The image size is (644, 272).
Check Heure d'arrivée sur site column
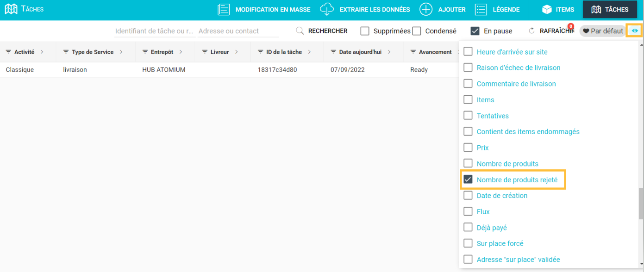click(468, 52)
